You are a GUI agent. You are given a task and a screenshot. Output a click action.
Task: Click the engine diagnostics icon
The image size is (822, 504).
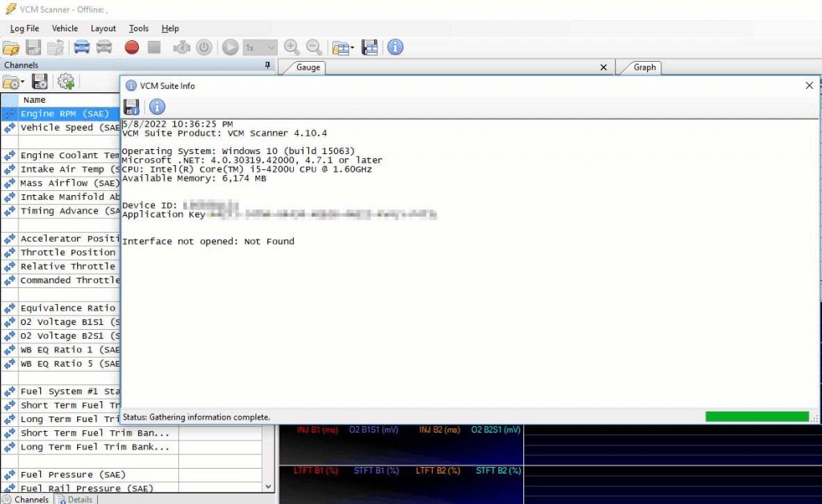tap(181, 47)
